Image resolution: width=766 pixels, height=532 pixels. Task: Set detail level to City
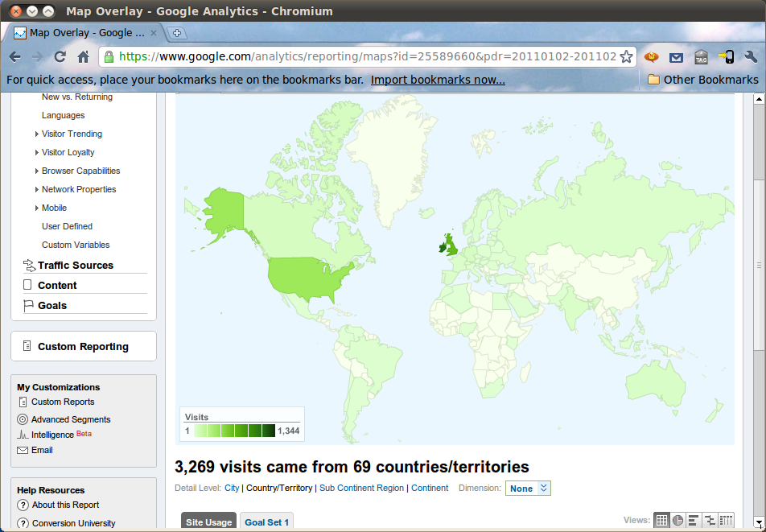click(232, 488)
